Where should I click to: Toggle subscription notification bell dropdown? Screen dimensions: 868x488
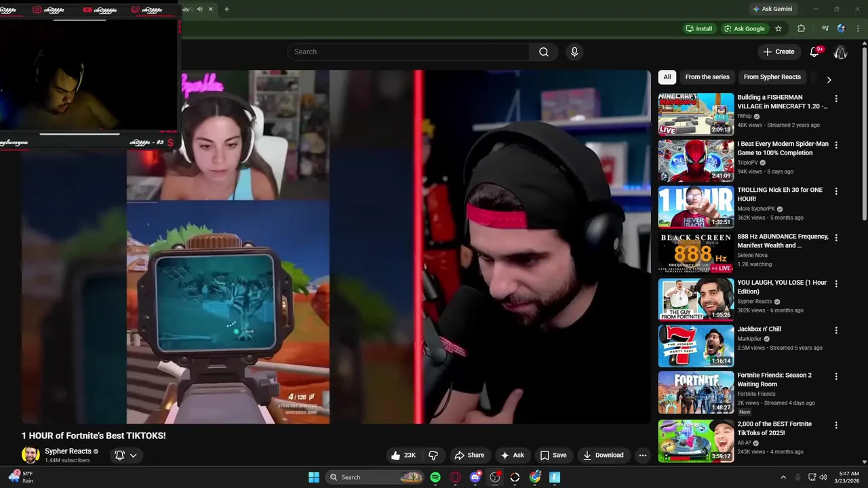click(x=126, y=455)
